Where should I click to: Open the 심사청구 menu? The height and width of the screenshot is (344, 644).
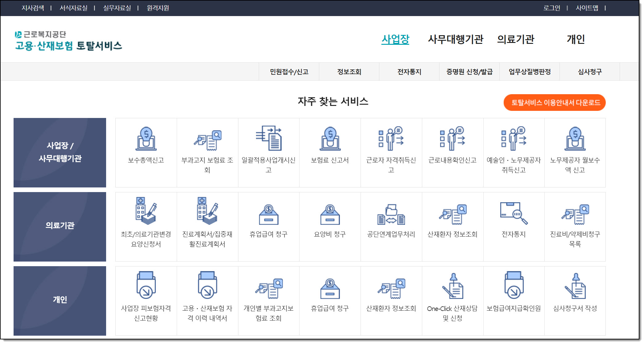(x=590, y=72)
